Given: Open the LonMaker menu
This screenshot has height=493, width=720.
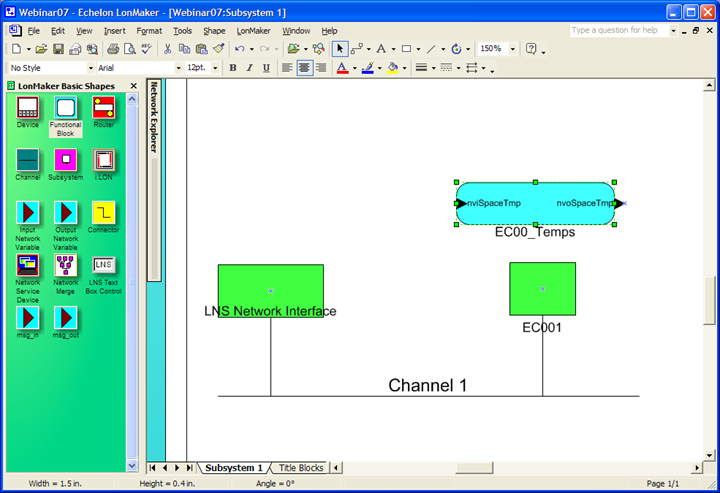Looking at the screenshot, I should 253,31.
